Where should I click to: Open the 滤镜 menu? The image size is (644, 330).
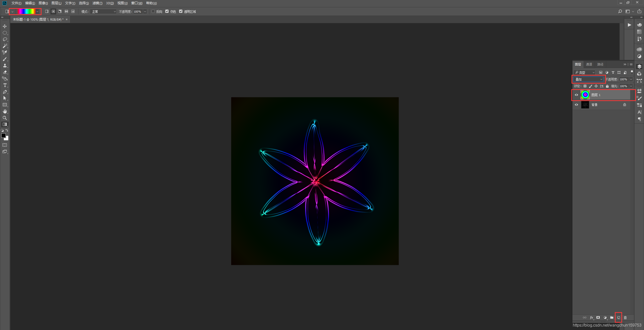[x=97, y=3]
